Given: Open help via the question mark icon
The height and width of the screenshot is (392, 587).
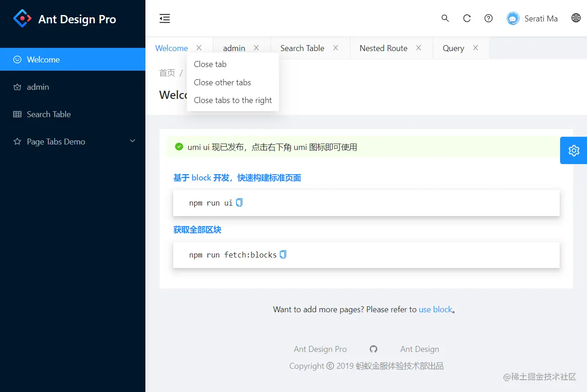Looking at the screenshot, I should pos(489,18).
